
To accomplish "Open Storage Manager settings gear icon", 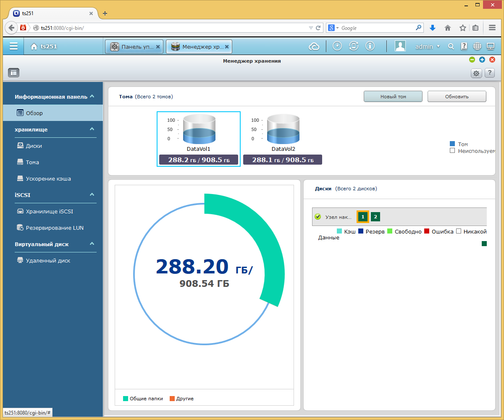I will tap(476, 73).
